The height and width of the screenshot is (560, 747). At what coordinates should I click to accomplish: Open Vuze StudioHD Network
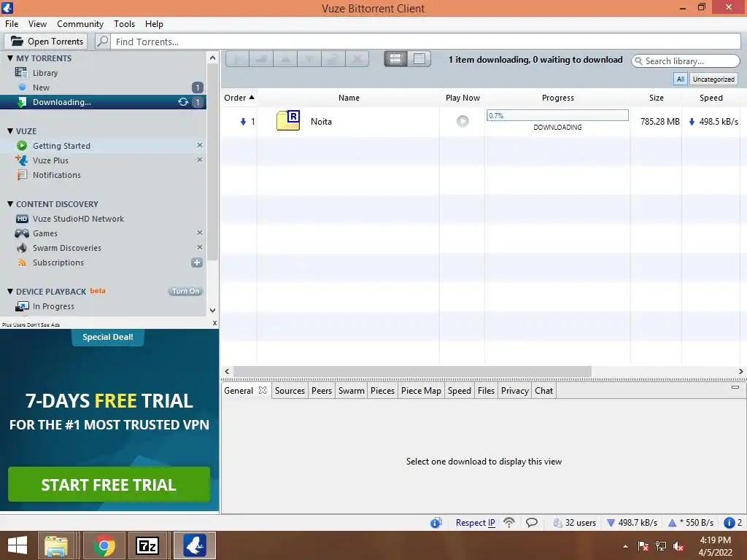coord(78,219)
